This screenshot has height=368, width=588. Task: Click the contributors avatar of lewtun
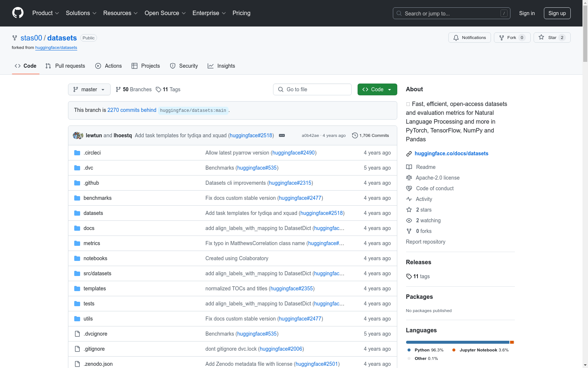point(77,135)
